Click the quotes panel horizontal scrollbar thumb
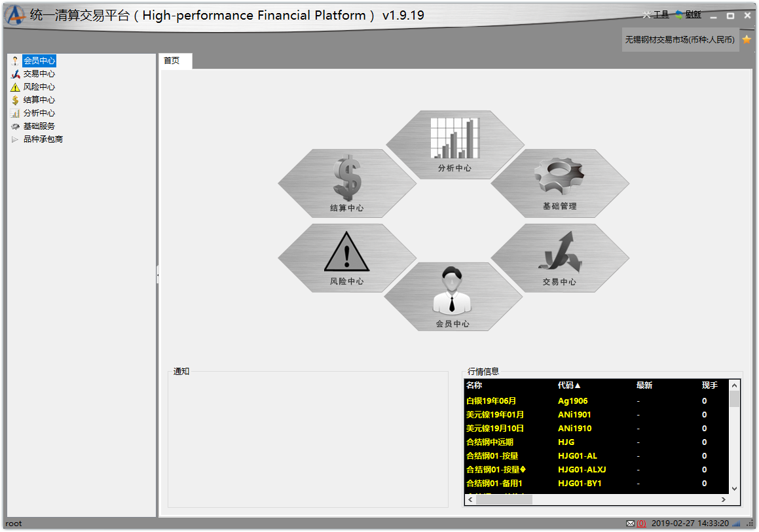This screenshot has height=532, width=759. point(504,499)
